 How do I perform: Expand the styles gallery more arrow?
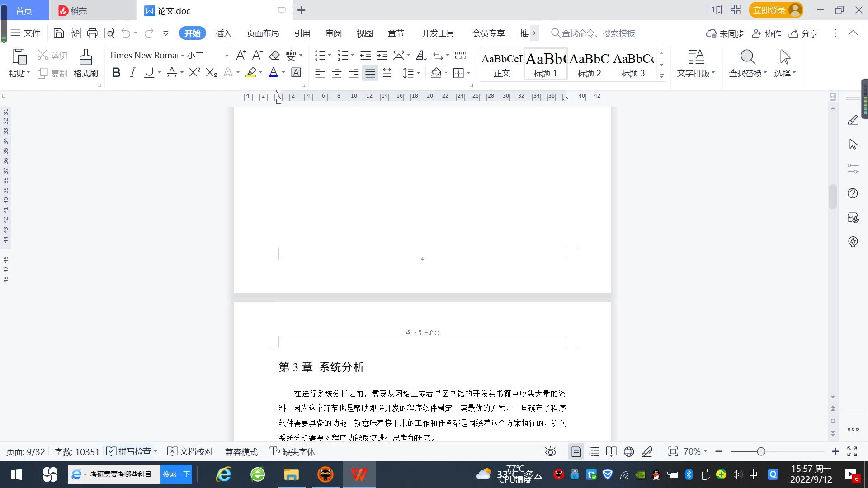pyautogui.click(x=661, y=75)
